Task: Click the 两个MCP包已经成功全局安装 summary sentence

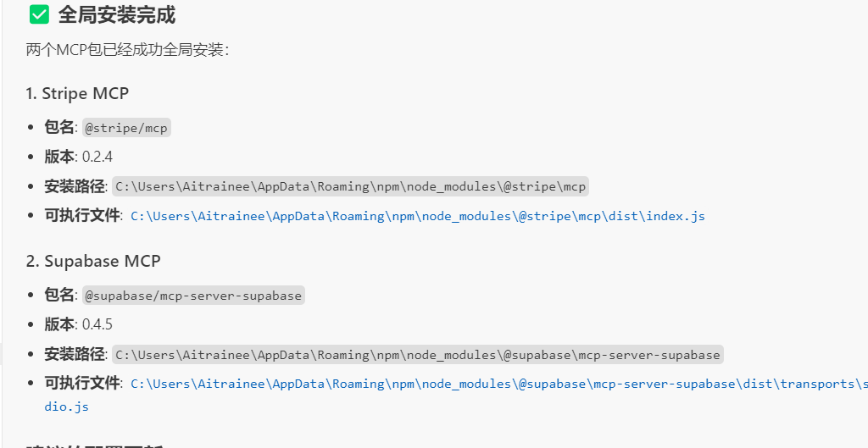Action: click(127, 51)
